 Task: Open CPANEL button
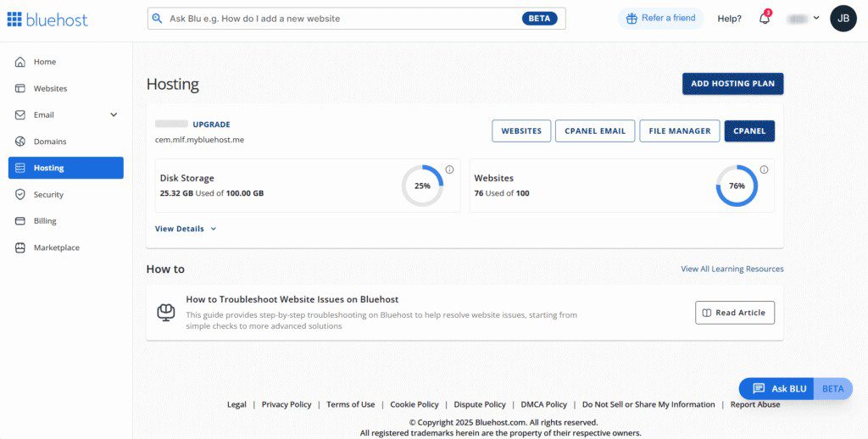pyautogui.click(x=749, y=131)
